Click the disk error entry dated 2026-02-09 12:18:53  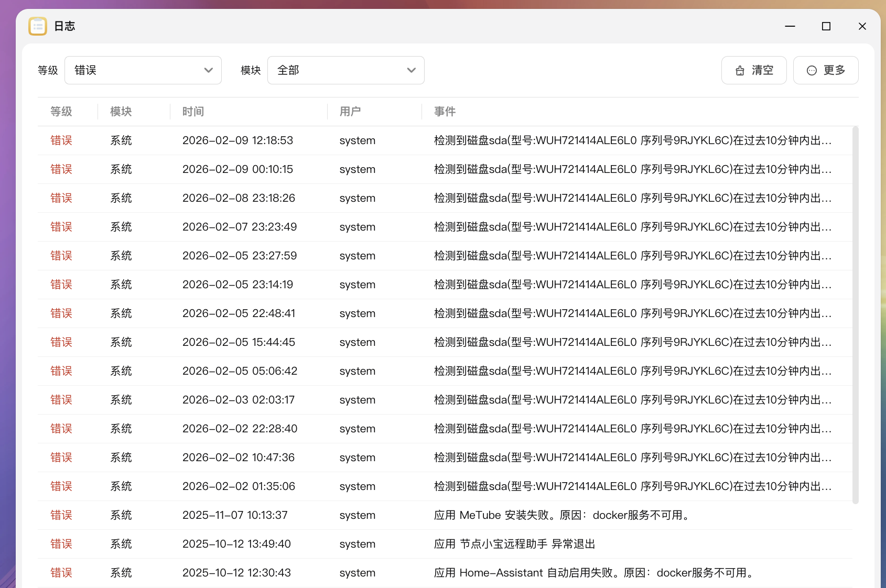tap(629, 140)
